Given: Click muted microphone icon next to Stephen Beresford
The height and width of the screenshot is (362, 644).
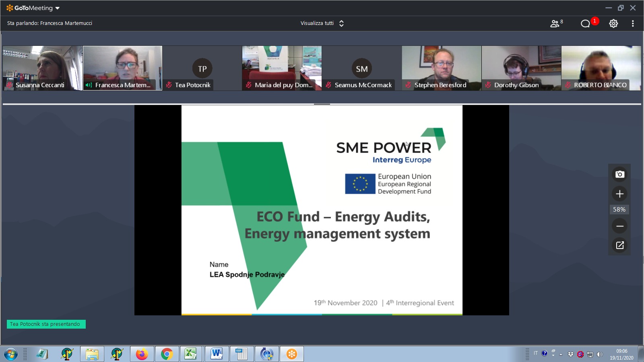Looking at the screenshot, I should (x=408, y=85).
